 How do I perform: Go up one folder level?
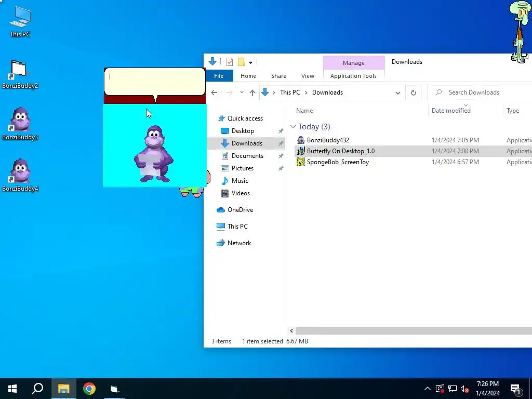click(x=252, y=92)
